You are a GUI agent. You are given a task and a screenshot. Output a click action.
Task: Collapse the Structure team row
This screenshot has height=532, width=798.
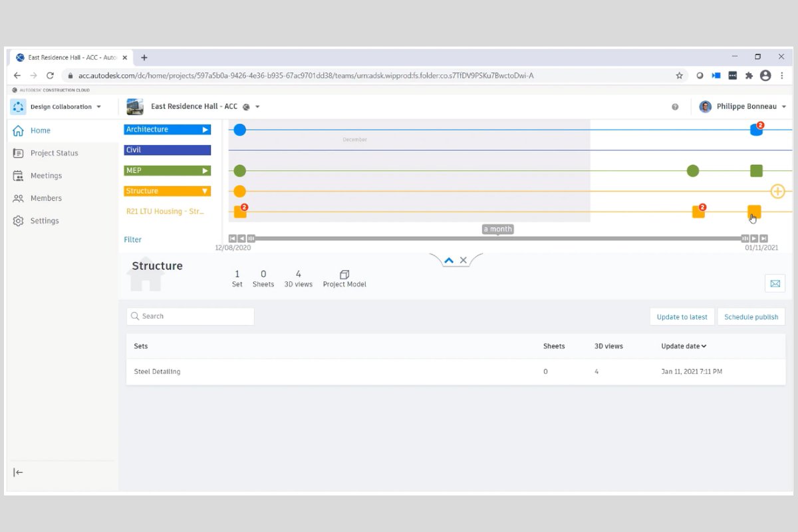[205, 192]
